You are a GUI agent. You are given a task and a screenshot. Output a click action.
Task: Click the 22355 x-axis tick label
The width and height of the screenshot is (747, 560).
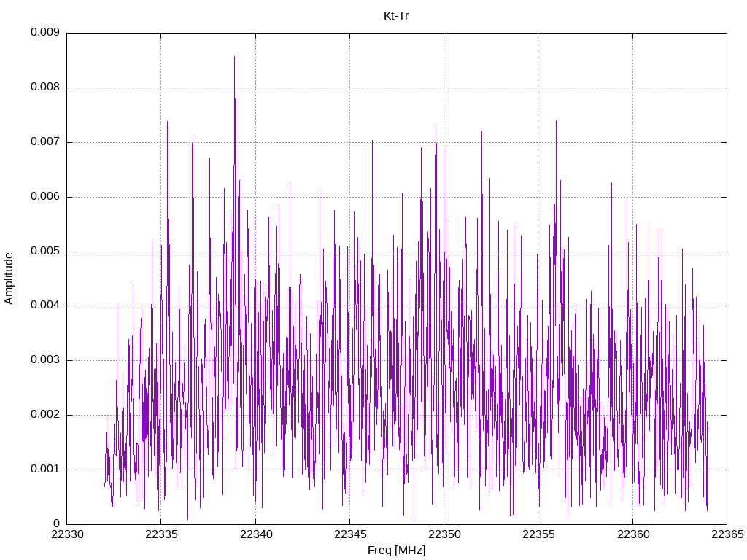tap(539, 534)
